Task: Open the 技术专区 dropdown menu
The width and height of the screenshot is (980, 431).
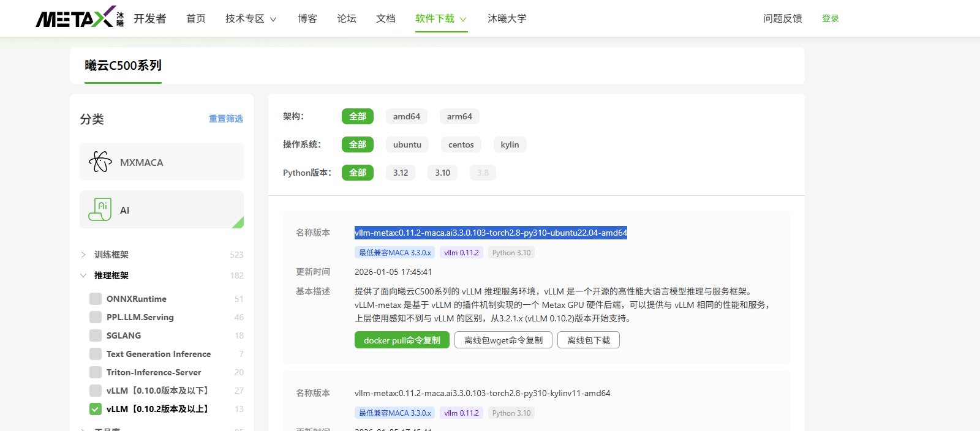Action: point(251,18)
